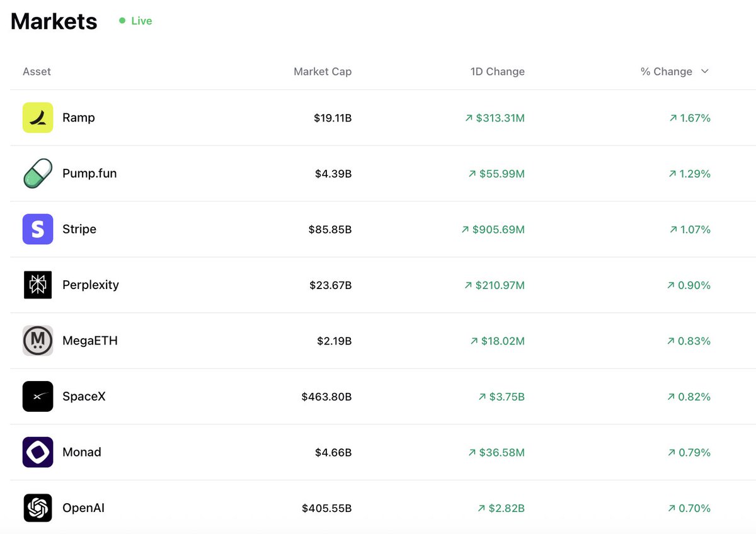Click the Stripe logo icon

[38, 229]
